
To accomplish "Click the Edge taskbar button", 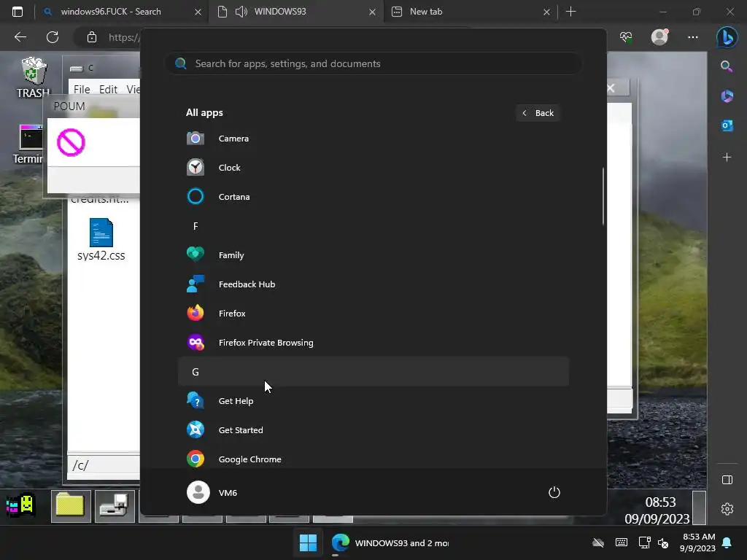I will 390,542.
